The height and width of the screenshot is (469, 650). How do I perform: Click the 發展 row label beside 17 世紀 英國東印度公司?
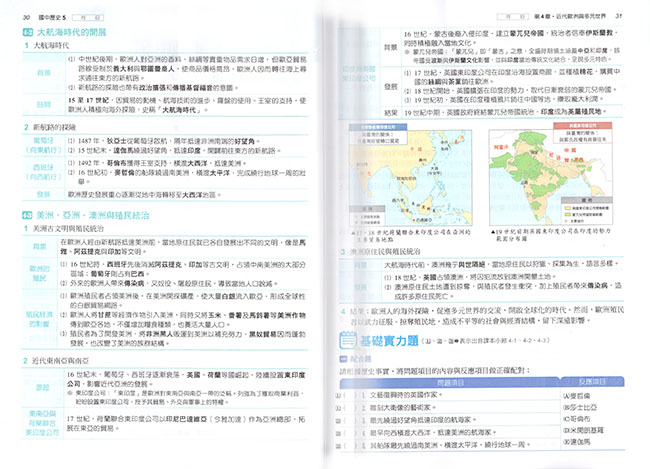[390, 87]
